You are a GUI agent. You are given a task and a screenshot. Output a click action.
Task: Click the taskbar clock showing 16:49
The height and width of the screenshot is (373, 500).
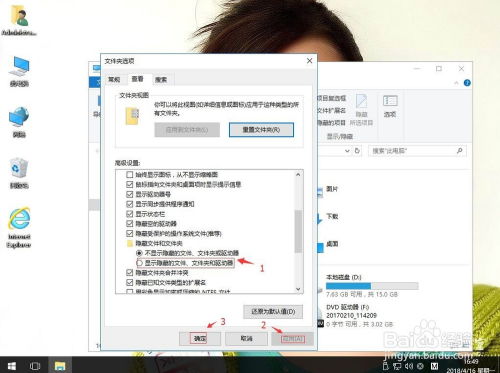click(x=471, y=362)
